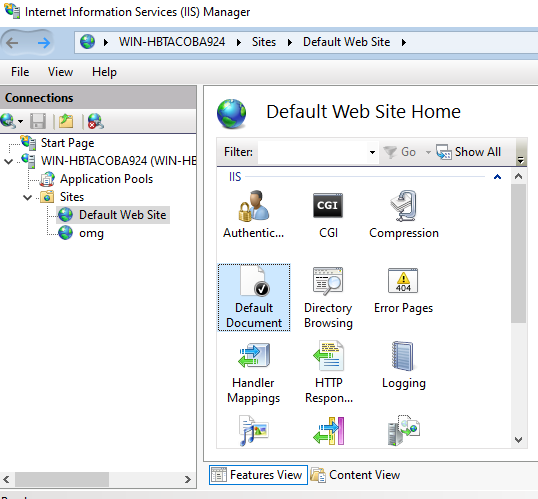Open the filter toolbar overflow options arrow

(x=521, y=160)
